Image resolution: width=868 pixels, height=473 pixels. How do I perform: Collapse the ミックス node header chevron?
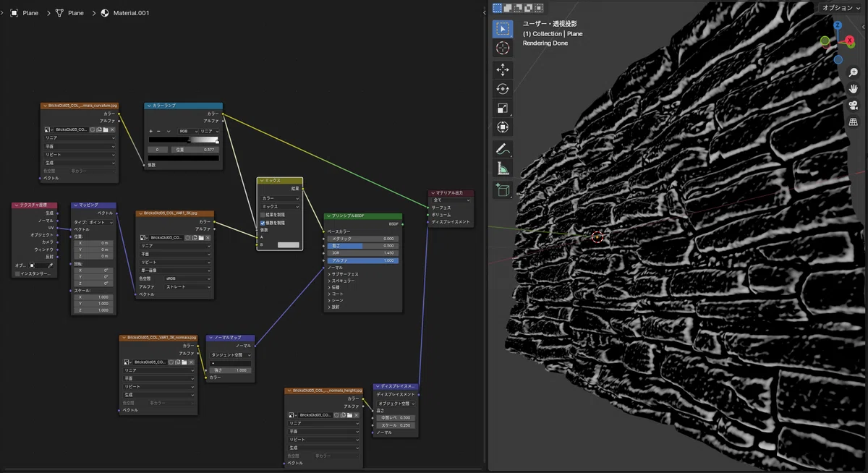click(x=262, y=180)
